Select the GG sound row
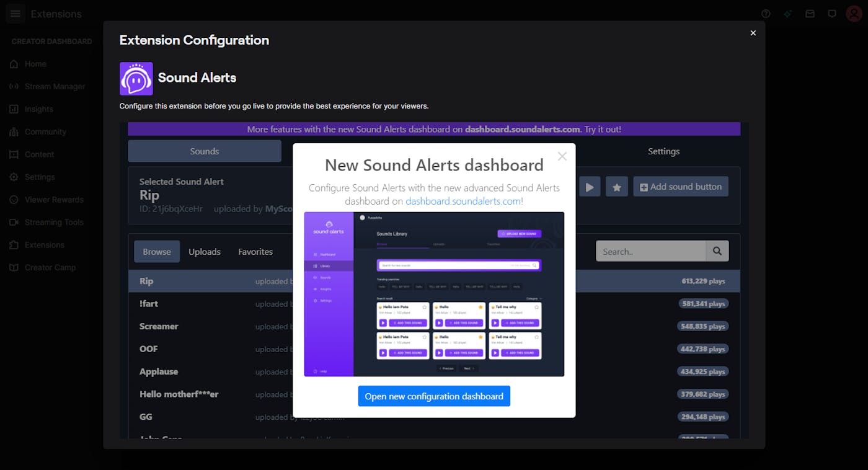 coord(434,417)
